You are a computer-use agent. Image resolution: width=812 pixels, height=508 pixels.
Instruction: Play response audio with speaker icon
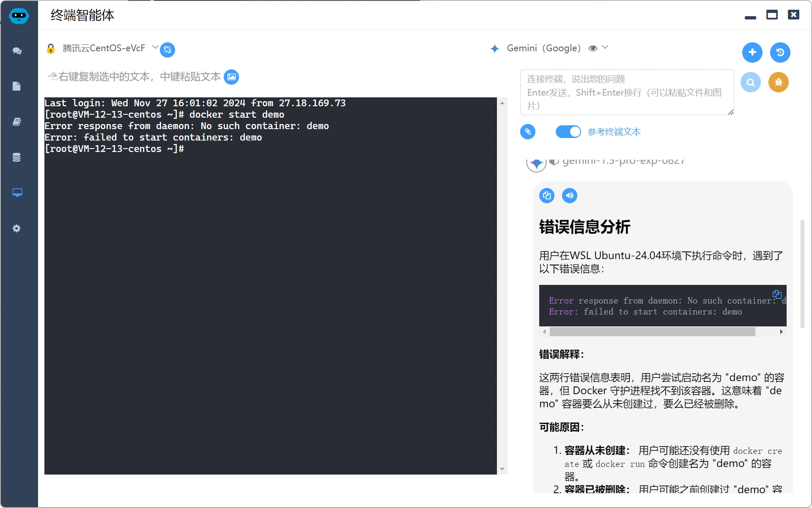[x=570, y=196]
